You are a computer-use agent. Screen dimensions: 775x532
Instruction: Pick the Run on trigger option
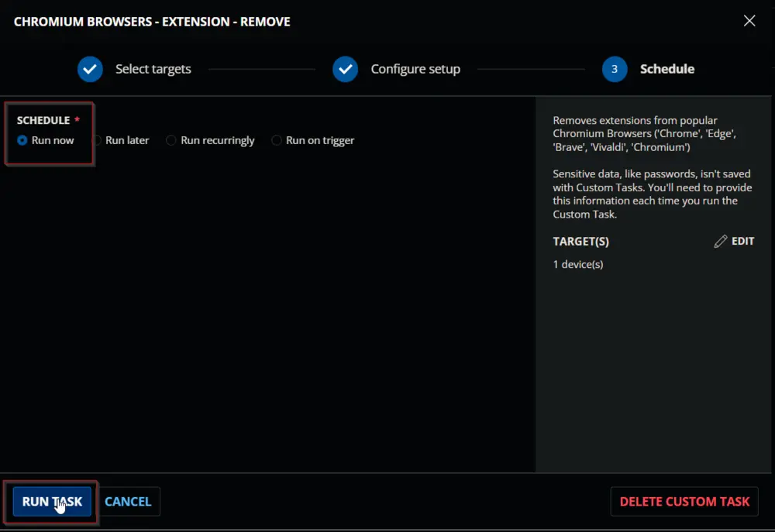pyautogui.click(x=313, y=140)
